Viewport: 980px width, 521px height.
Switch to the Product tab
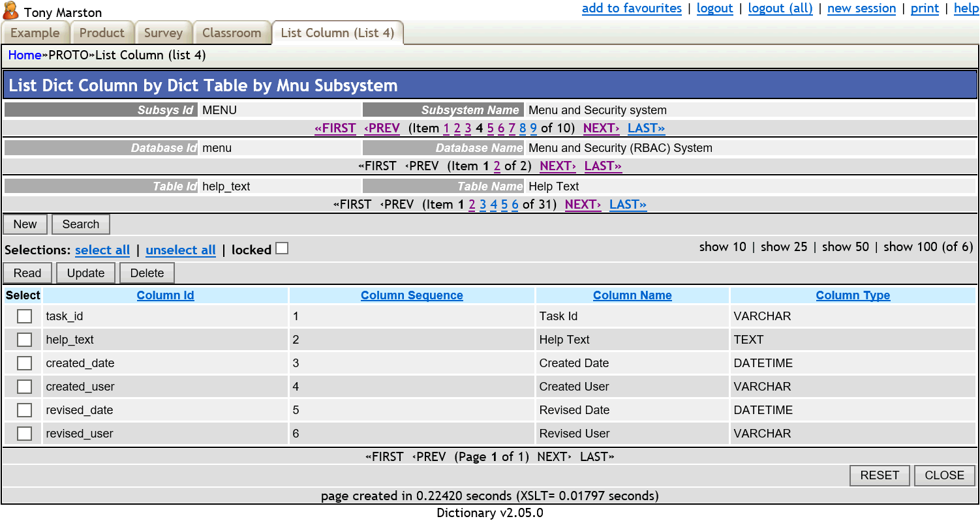pos(102,33)
